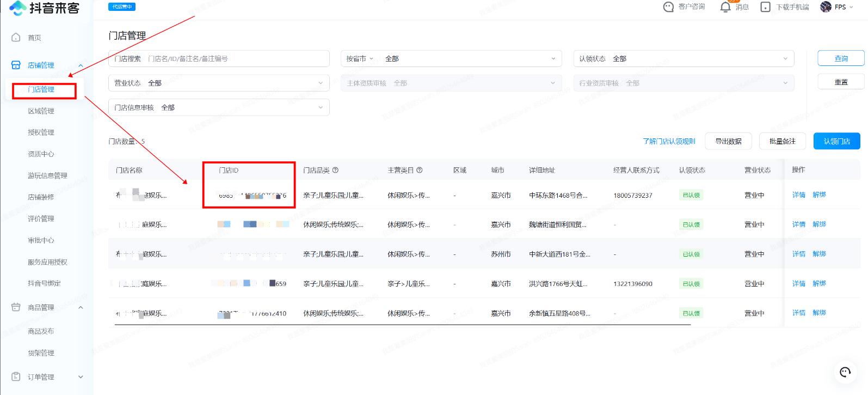Click the 门店ID column header
Screen dimensions: 868x395
coord(229,170)
